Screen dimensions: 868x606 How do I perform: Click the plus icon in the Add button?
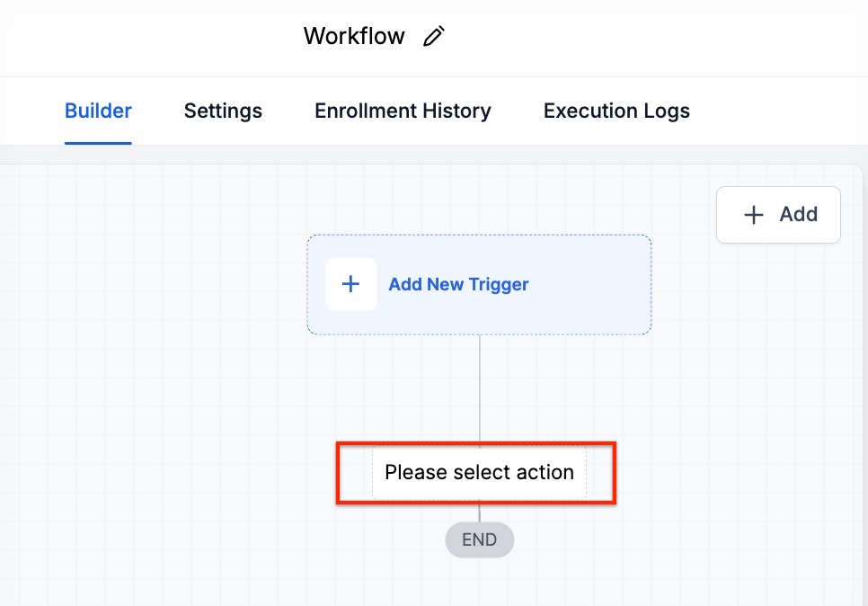coord(754,215)
